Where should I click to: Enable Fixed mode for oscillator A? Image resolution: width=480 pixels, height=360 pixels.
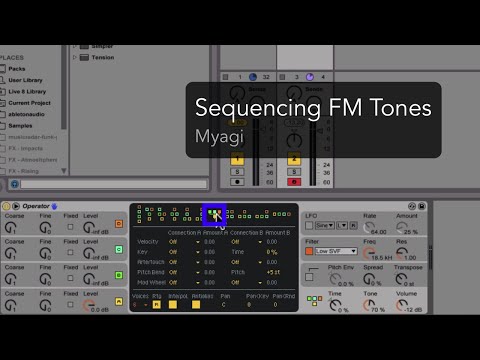coord(70,304)
